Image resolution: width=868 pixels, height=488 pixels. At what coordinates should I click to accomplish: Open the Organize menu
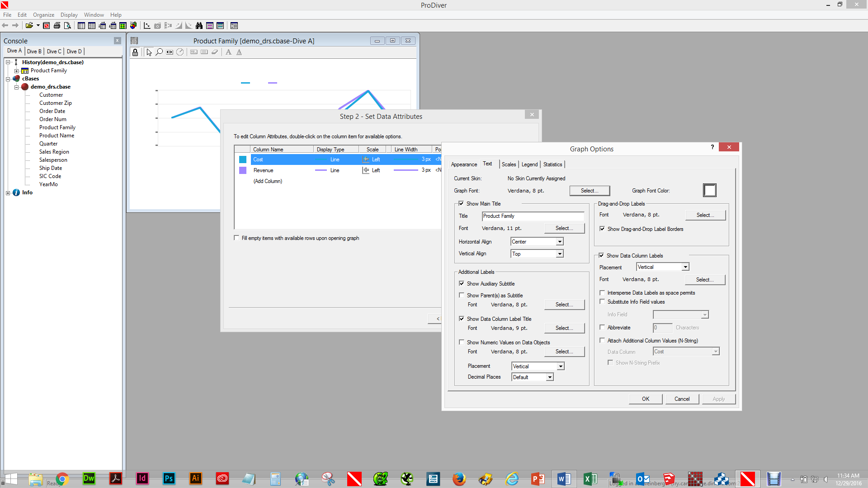click(43, 15)
